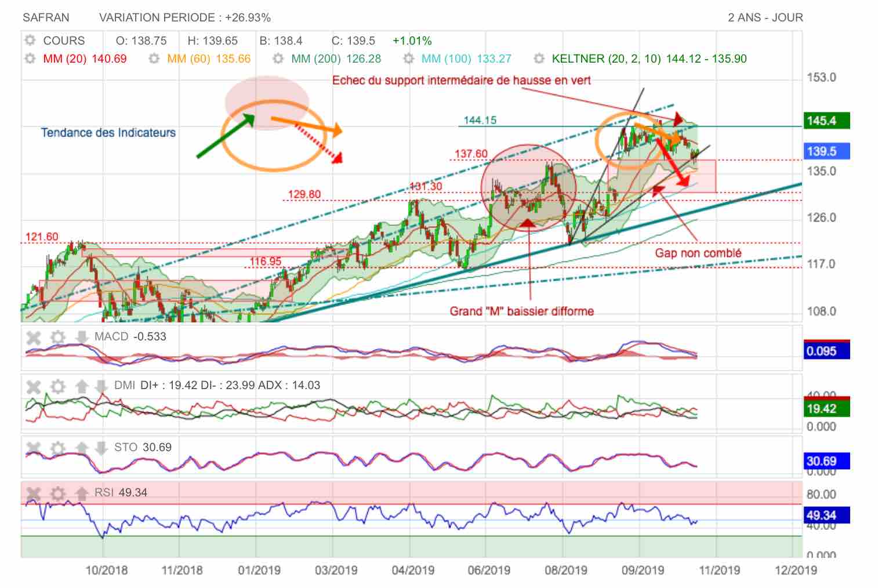Viewport: 878px width, 588px height.
Task: Click the 0.095 MACD value tag
Action: click(x=827, y=351)
